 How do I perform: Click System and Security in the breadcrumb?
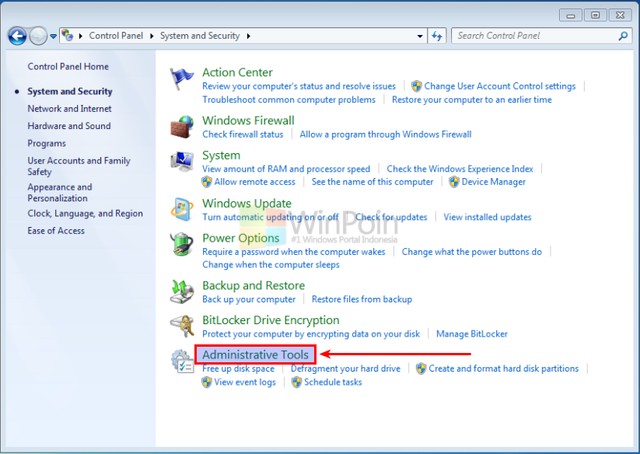click(x=200, y=36)
